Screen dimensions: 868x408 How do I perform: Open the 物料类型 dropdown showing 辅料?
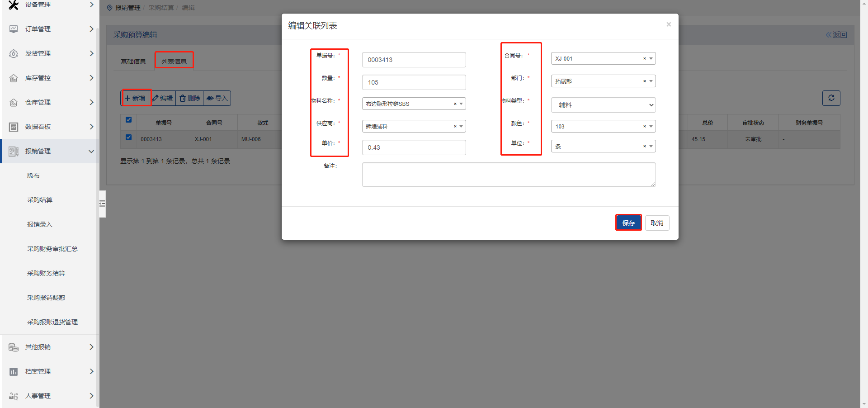point(603,105)
